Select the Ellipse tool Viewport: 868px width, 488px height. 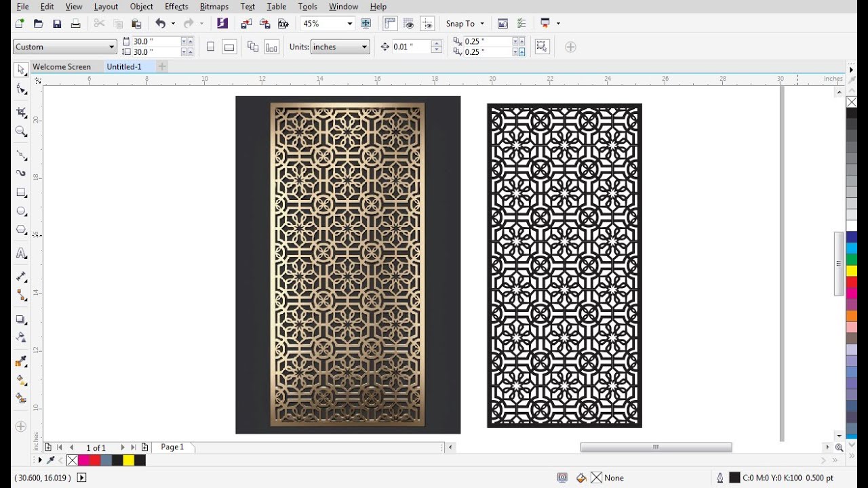click(x=21, y=211)
